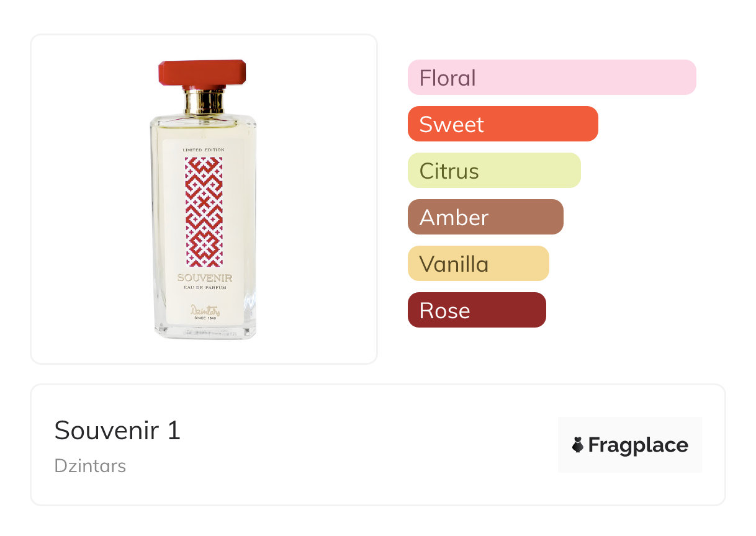Pick the Vanilla accord bar
This screenshot has width=756, height=536.
click(x=478, y=264)
